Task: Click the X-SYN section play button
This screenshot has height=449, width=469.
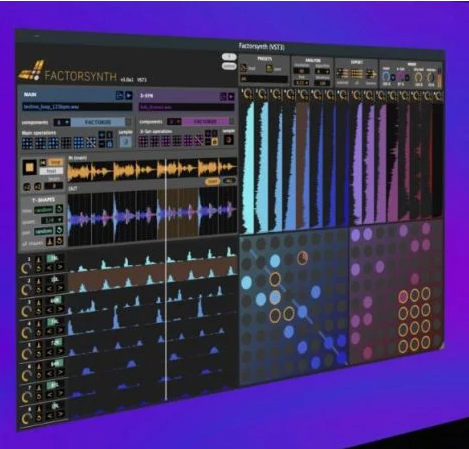Action: pyautogui.click(x=231, y=97)
